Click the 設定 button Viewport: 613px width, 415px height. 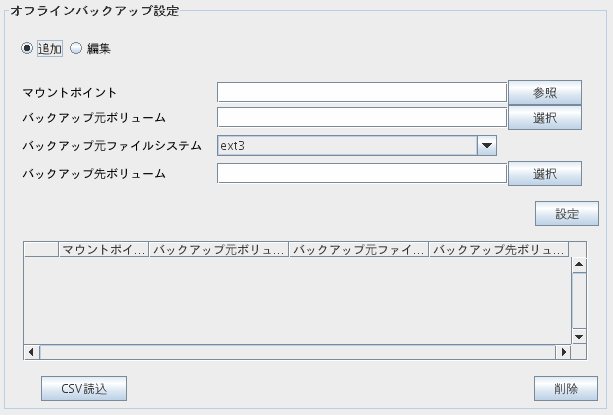(566, 214)
